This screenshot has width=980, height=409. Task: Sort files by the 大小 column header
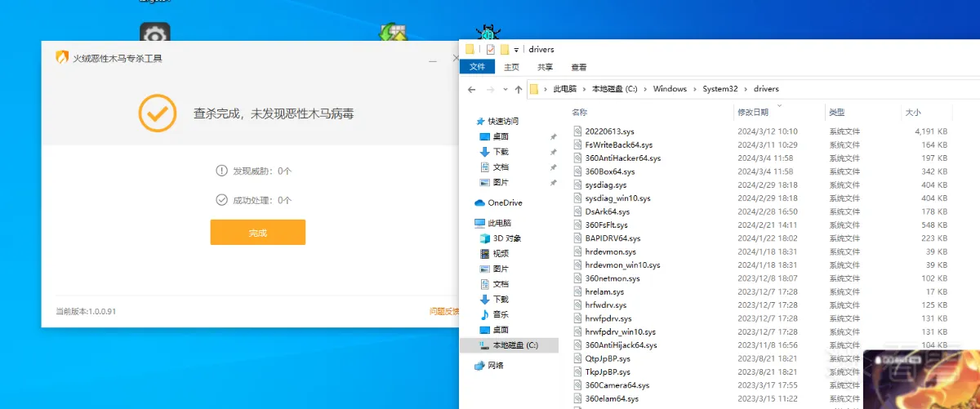[x=912, y=112]
